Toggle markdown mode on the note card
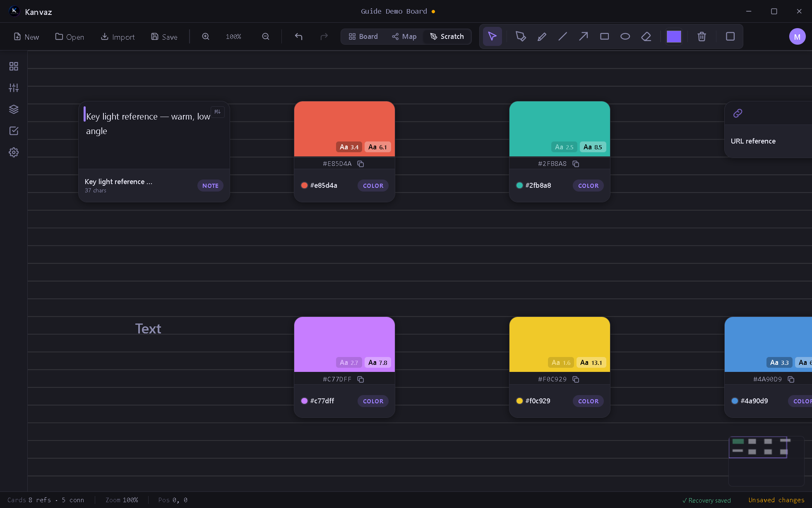Screen dimensions: 812x508 point(218,112)
